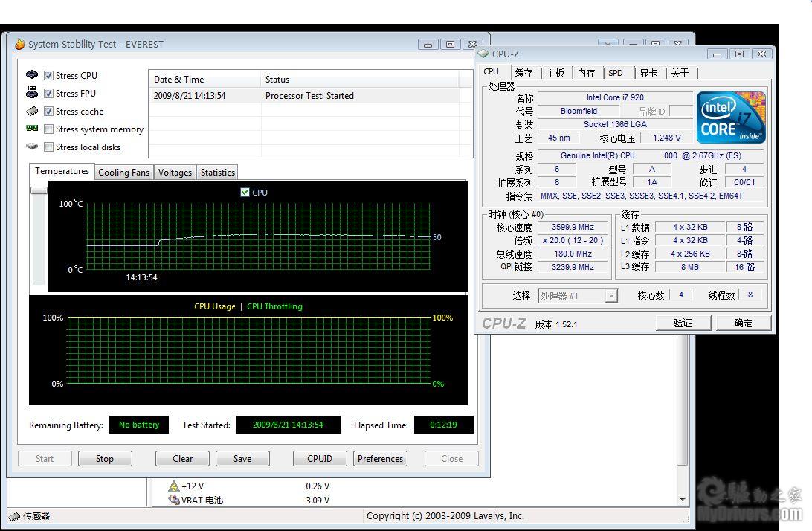812x531 pixels.
Task: Open the processor selection dropdown in CPU-Z
Action: click(611, 296)
